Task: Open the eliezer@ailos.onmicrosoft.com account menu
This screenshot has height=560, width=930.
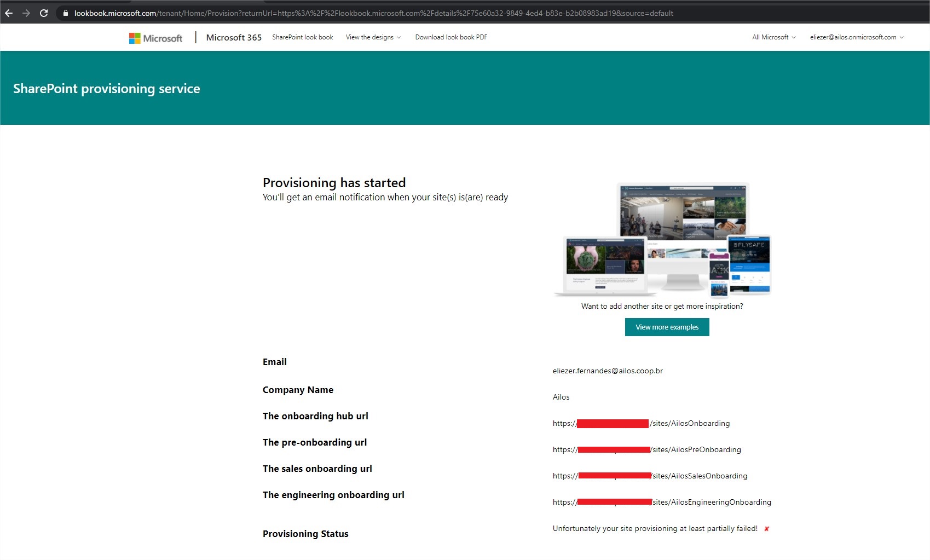Action: coord(856,37)
